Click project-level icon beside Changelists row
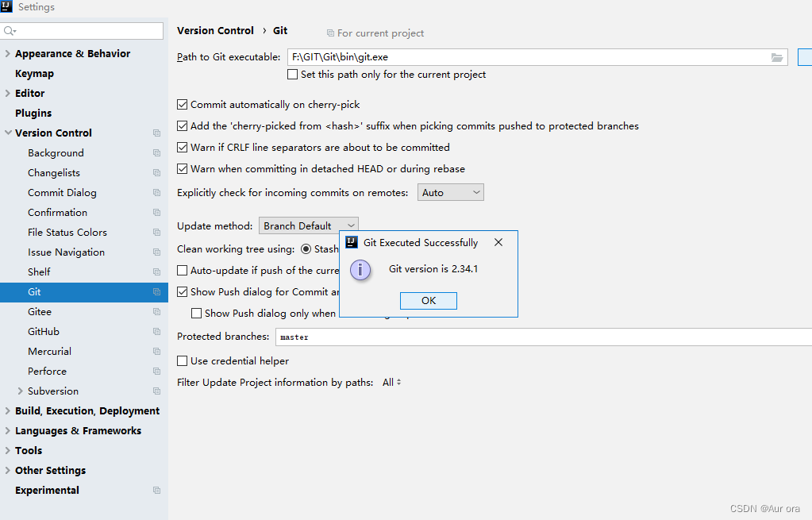The width and height of the screenshot is (812, 520). [x=156, y=172]
